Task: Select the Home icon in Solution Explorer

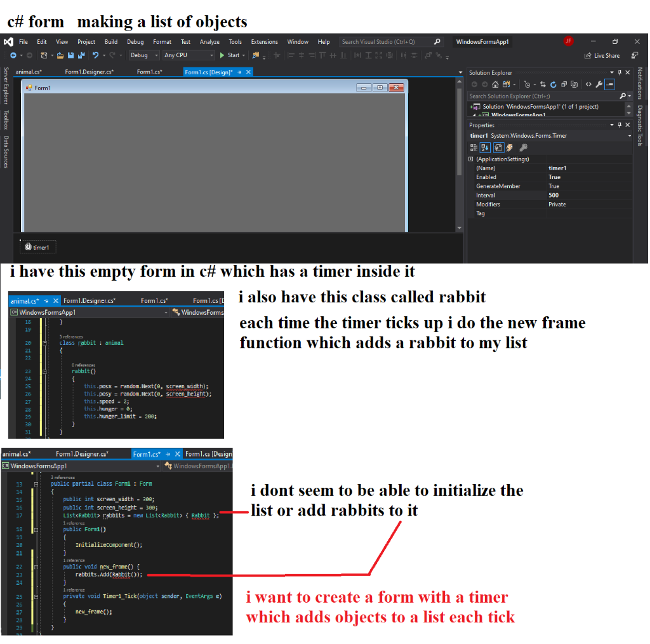Action: pyautogui.click(x=495, y=84)
